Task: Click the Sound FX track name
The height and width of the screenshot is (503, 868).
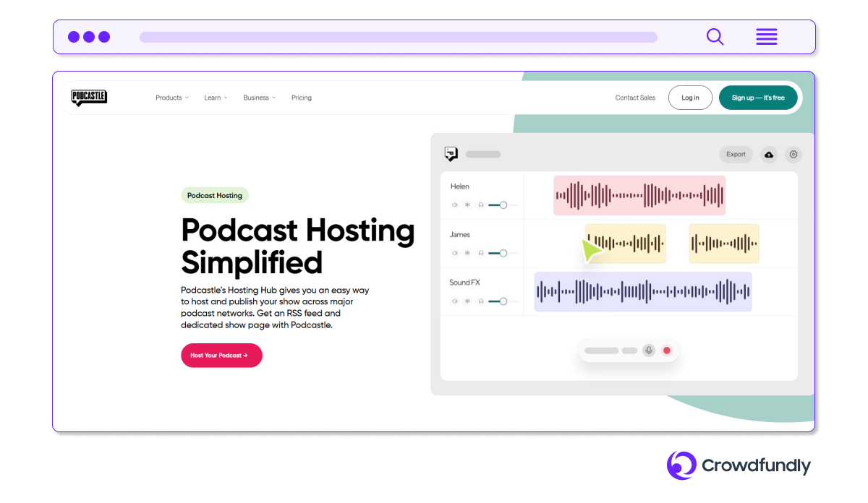Action: point(465,283)
